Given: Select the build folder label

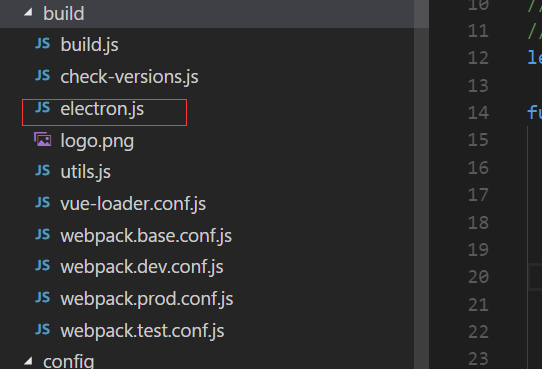Looking at the screenshot, I should point(64,13).
